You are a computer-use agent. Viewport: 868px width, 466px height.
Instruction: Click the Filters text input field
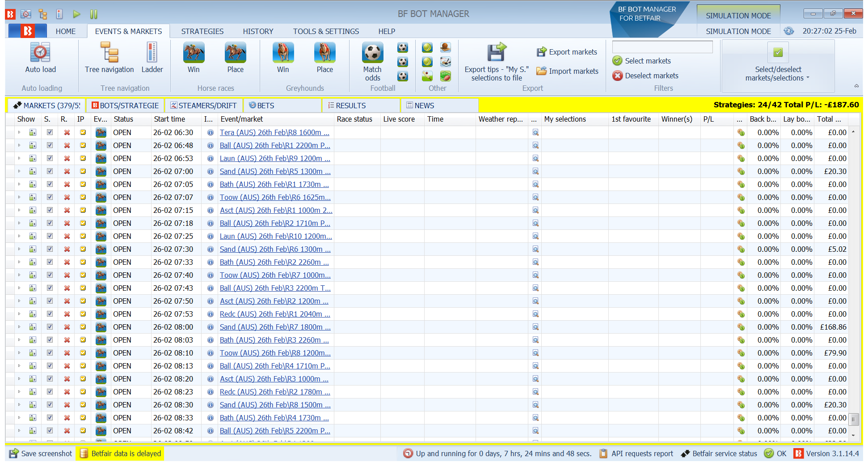[662, 47]
